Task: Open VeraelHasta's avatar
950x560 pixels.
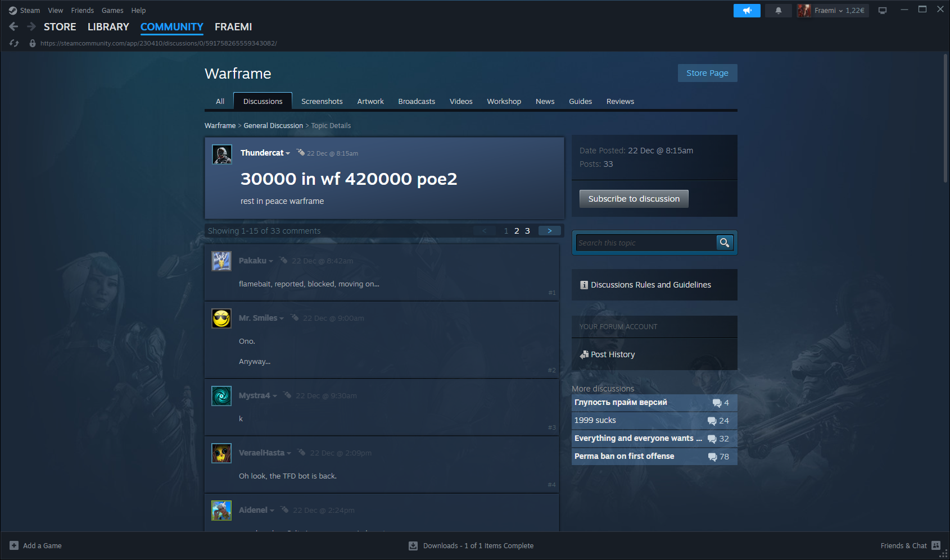Action: (221, 453)
